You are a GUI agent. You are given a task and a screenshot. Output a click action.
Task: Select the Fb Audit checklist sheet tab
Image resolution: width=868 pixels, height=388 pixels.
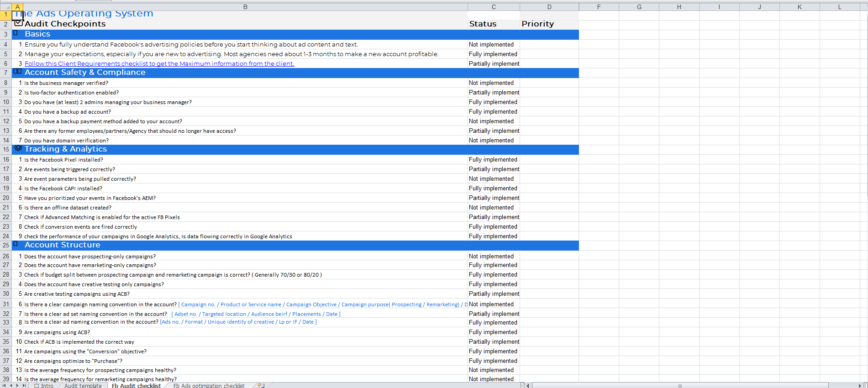click(136, 386)
